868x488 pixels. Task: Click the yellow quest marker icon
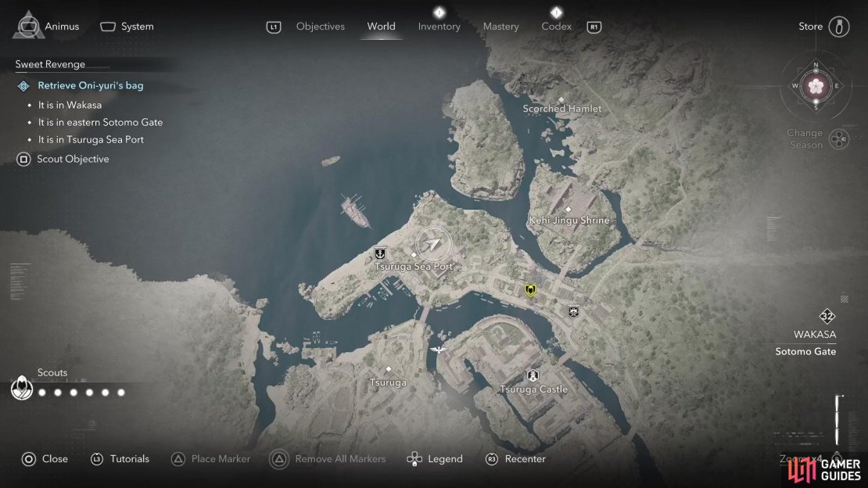[529, 289]
